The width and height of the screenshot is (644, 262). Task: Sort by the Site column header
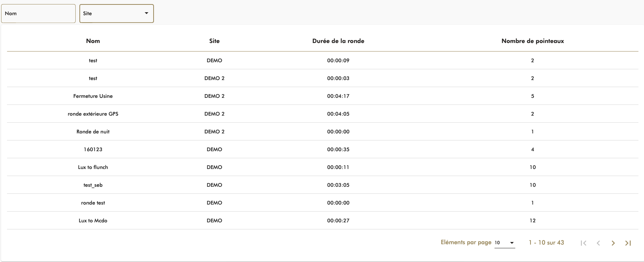[x=214, y=41]
